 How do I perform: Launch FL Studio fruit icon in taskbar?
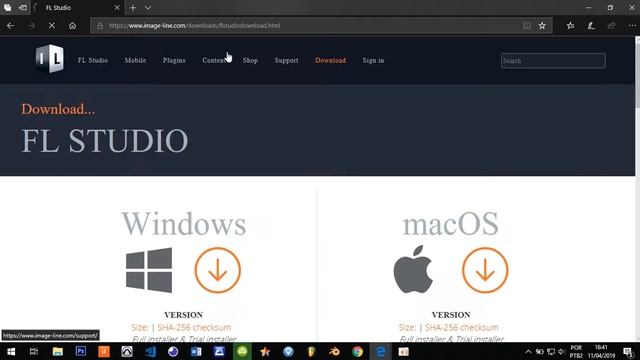point(311,351)
